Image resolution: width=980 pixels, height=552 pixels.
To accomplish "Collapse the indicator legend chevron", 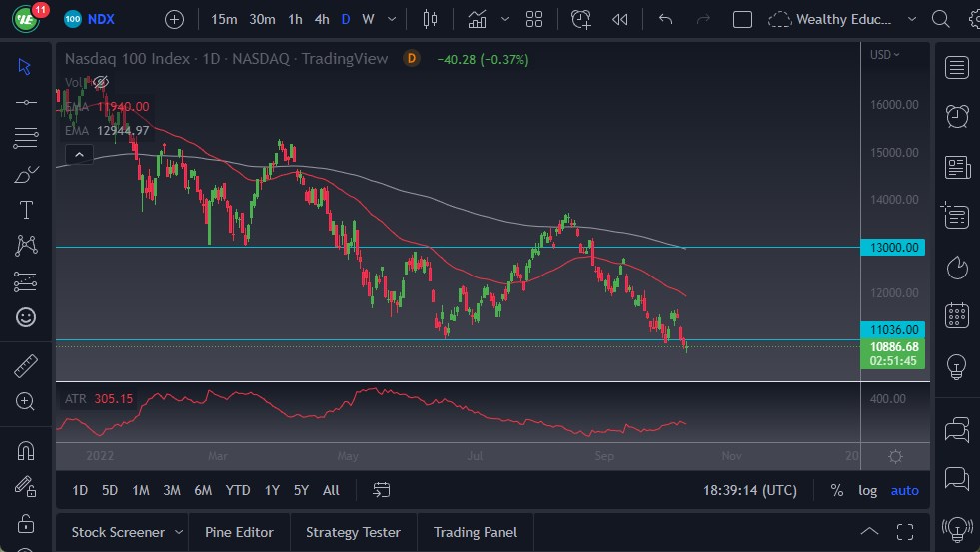I will pos(79,154).
